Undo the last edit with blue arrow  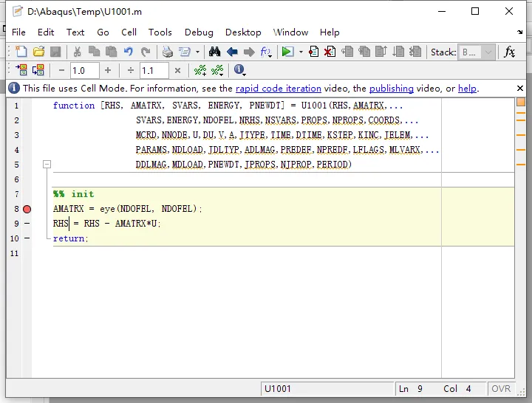[129, 52]
